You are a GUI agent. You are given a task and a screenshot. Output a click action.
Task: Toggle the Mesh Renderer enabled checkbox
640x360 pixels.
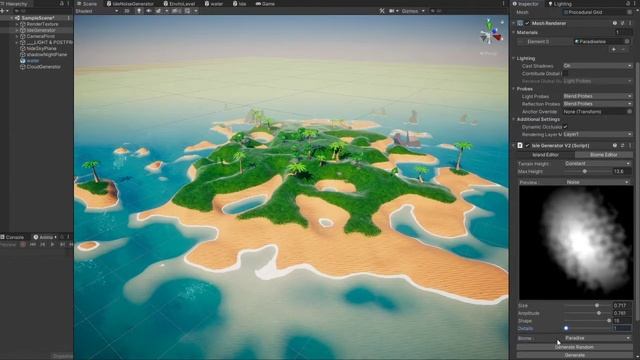pyautogui.click(x=527, y=23)
